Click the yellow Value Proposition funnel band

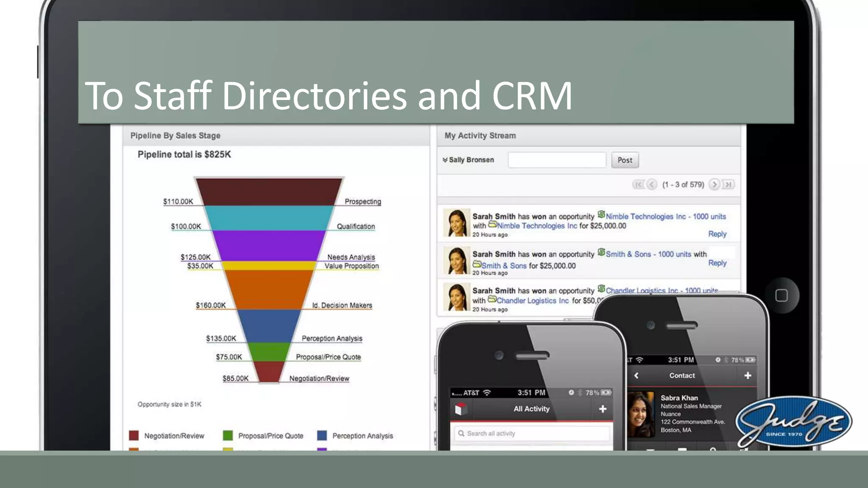[x=269, y=266]
